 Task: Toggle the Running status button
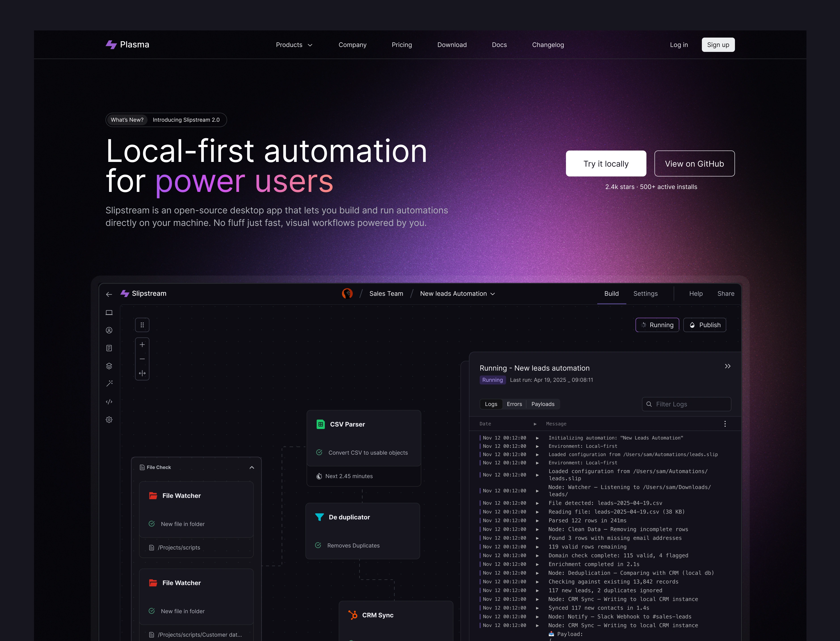pyautogui.click(x=657, y=325)
